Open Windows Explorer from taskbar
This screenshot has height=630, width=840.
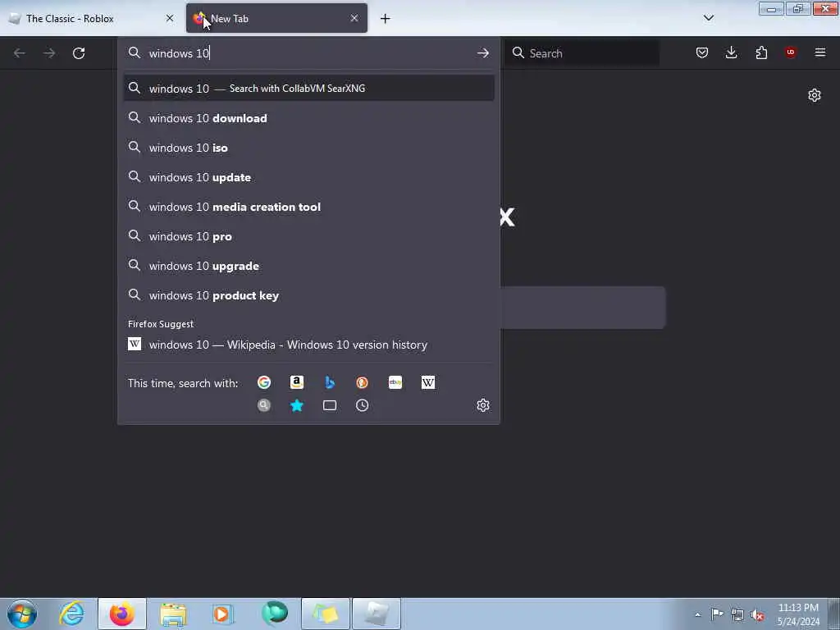[x=172, y=614]
